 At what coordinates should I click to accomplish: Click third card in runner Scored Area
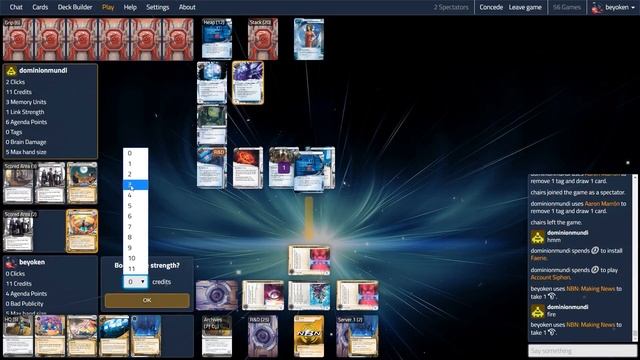[82, 183]
